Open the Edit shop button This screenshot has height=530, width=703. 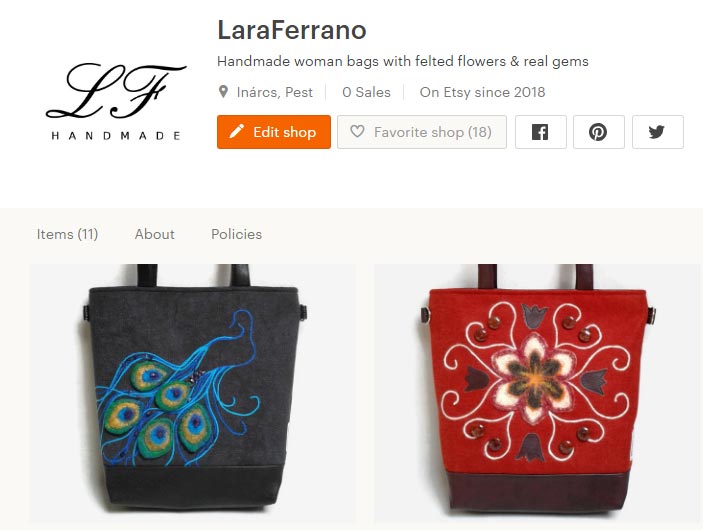(x=273, y=132)
